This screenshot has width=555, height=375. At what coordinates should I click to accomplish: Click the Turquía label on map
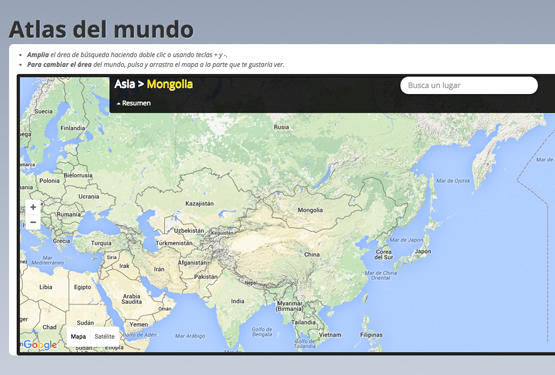click(x=101, y=243)
